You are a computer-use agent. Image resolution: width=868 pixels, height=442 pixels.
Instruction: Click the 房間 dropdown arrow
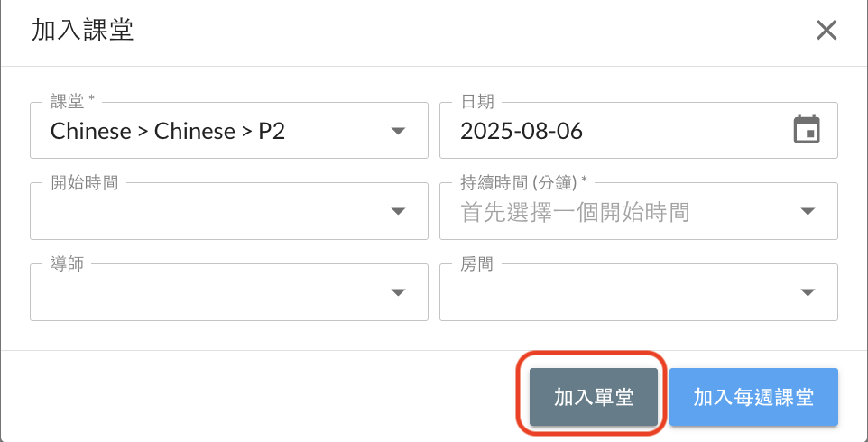pyautogui.click(x=808, y=292)
